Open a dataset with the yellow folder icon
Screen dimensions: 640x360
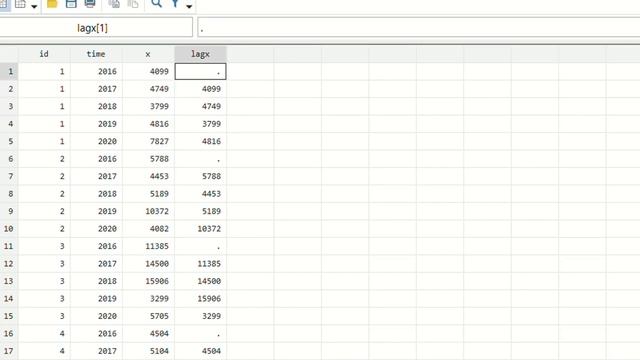[x=52, y=4]
